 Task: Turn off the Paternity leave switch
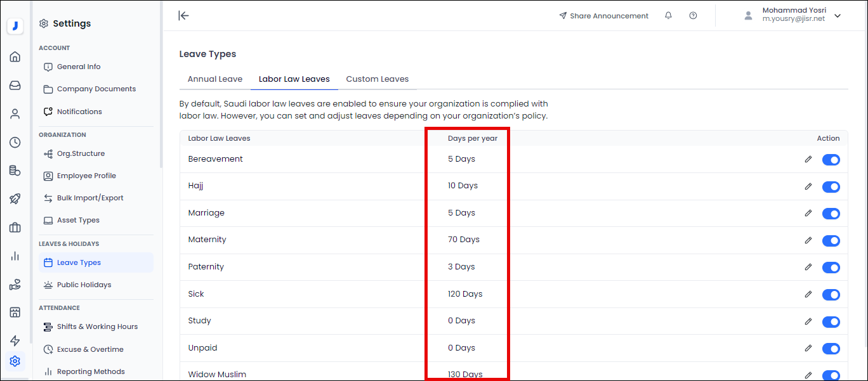tap(831, 268)
